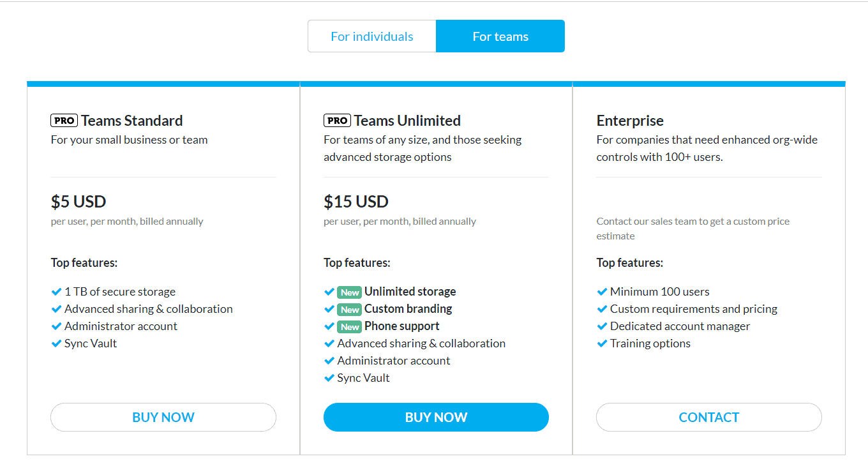This screenshot has width=868, height=475.
Task: Click the PRO badge beside Teams Standard
Action: [x=64, y=121]
